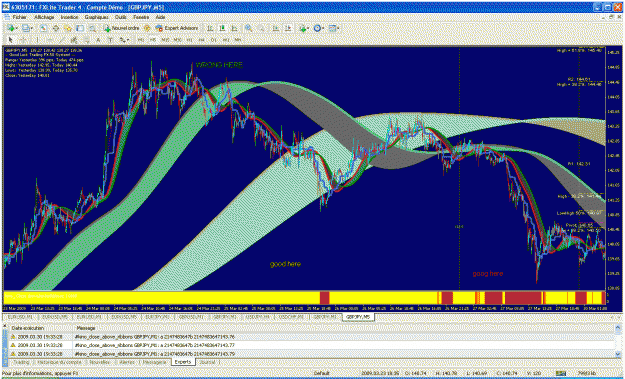Open the Journal terminal tab

[x=208, y=362]
